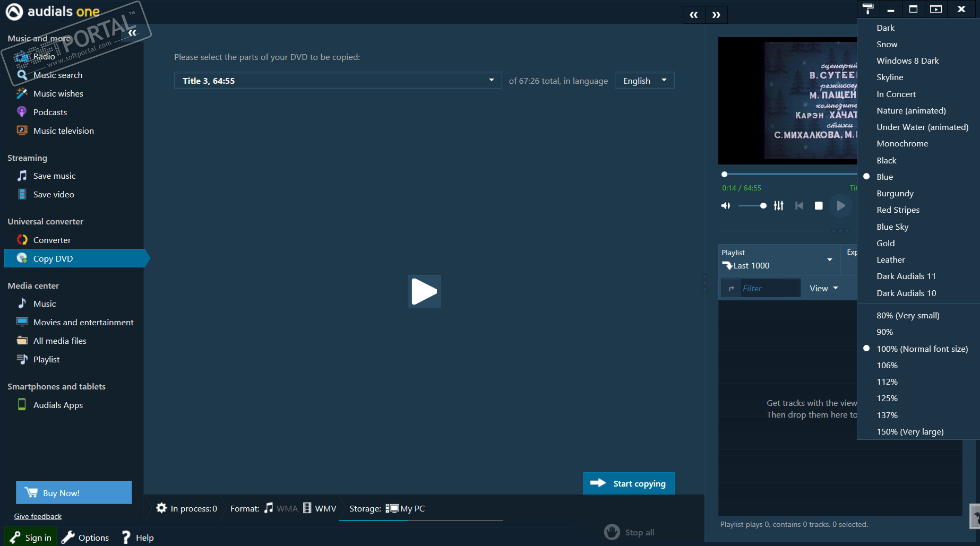Viewport: 980px width, 546px height.
Task: Click the paint roller theme icon
Action: [x=868, y=9]
